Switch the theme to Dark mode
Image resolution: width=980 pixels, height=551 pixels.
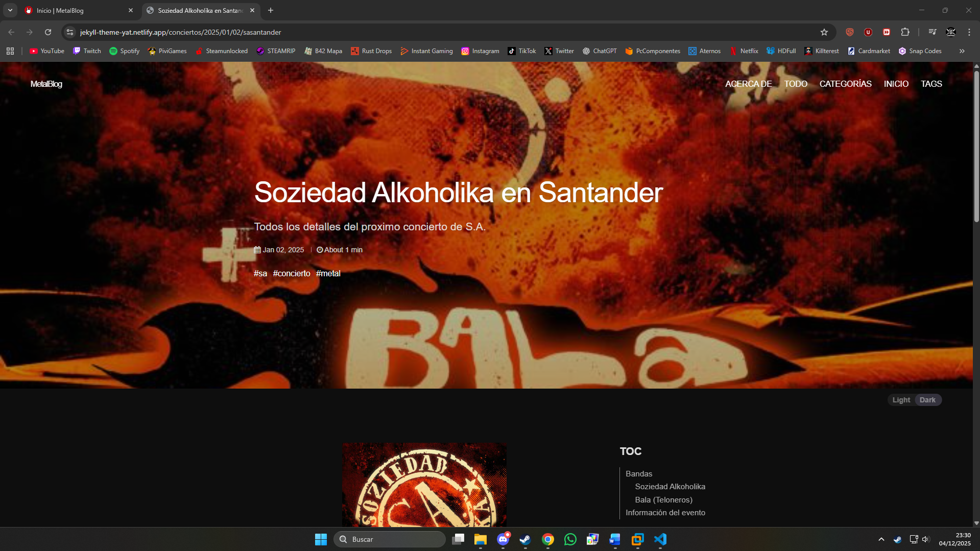[x=927, y=400]
